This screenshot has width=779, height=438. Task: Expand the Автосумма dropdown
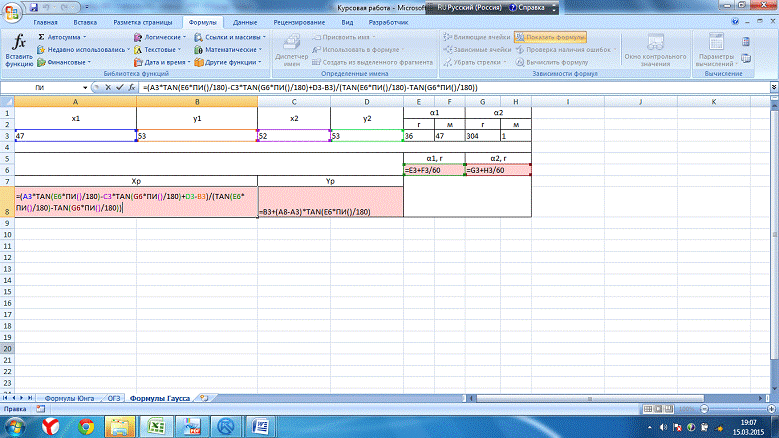(x=66, y=36)
